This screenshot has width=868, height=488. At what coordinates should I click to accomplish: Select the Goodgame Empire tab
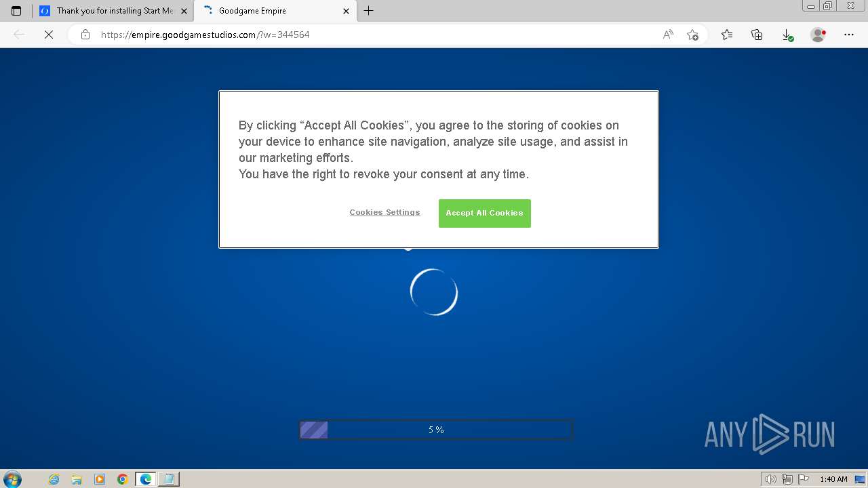[275, 11]
